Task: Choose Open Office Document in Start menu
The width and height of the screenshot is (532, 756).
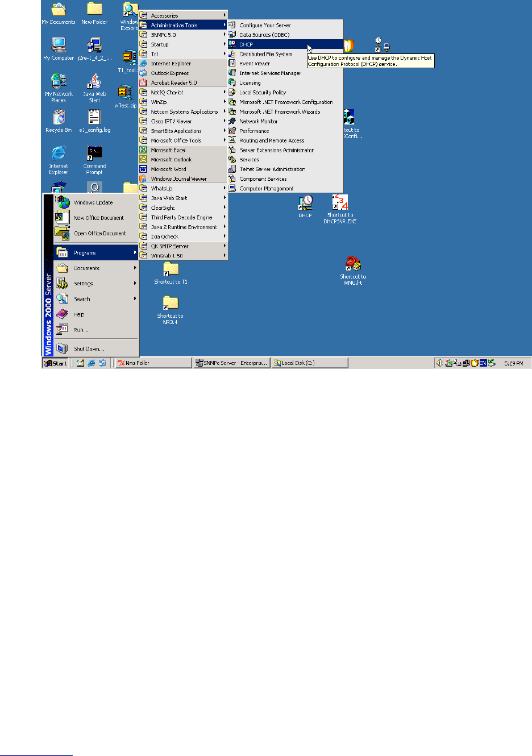Action: (96, 233)
